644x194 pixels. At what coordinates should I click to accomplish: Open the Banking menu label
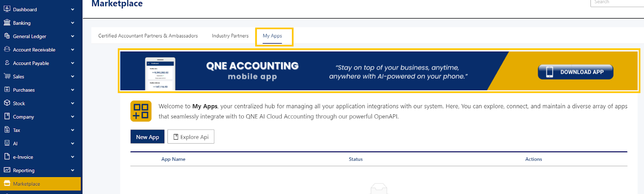22,23
